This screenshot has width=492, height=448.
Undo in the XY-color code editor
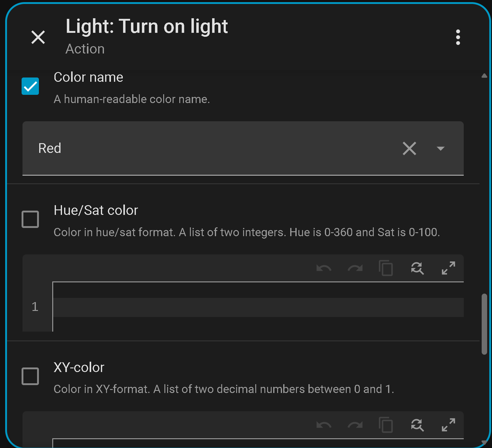[x=324, y=425]
